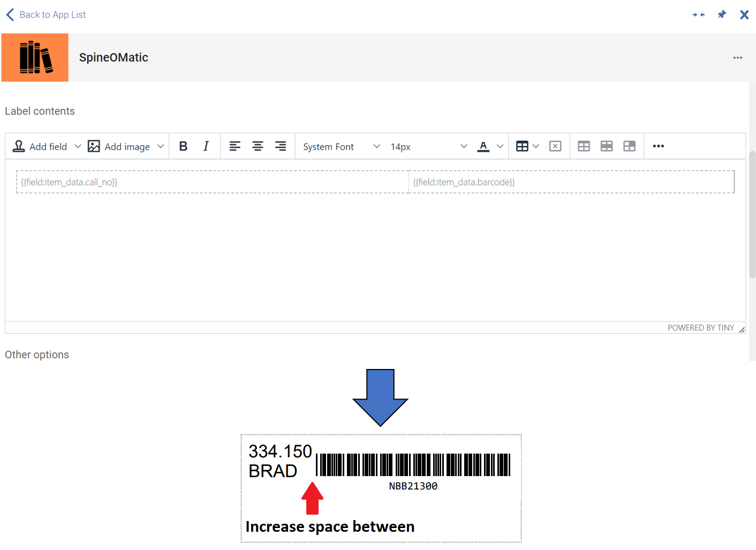Select the Italic formatting icon
This screenshot has width=756, height=550.
point(206,146)
